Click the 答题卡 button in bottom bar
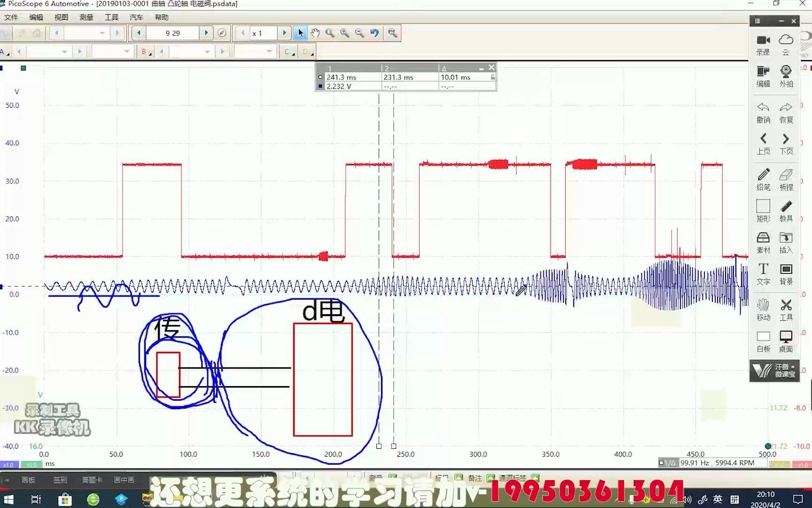812x508 pixels. pyautogui.click(x=92, y=480)
